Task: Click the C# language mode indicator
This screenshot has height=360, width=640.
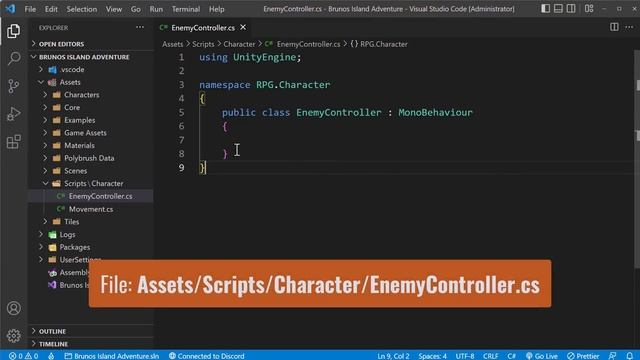Action: (x=511, y=356)
